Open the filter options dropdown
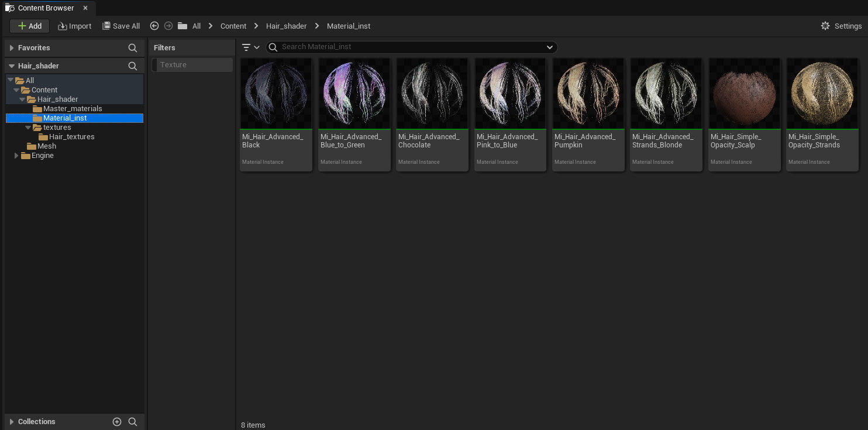The height and width of the screenshot is (430, 868). tap(250, 47)
